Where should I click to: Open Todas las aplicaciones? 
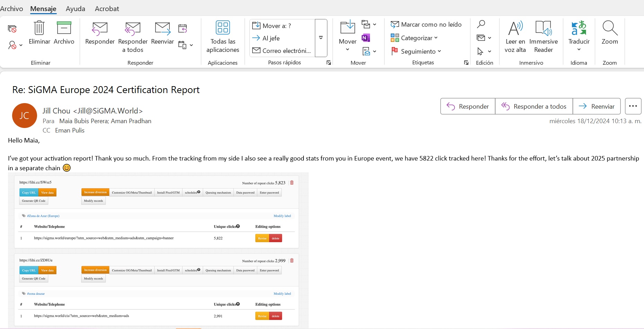(x=223, y=36)
